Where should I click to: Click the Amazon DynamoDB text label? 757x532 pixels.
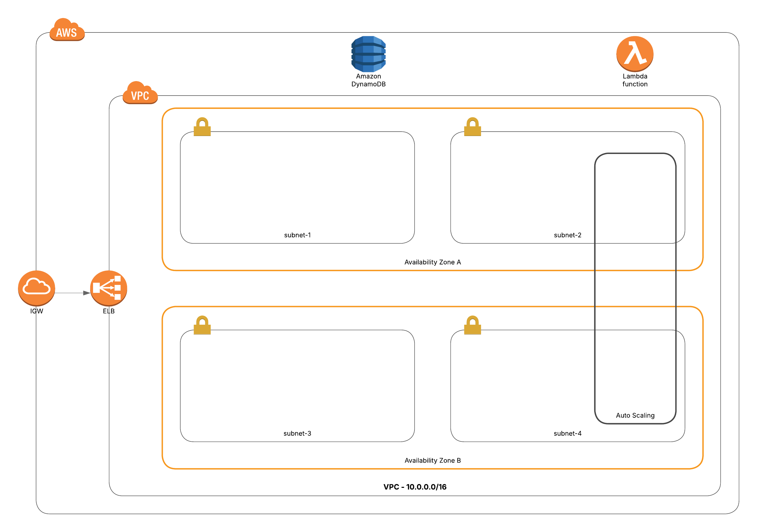click(x=368, y=80)
